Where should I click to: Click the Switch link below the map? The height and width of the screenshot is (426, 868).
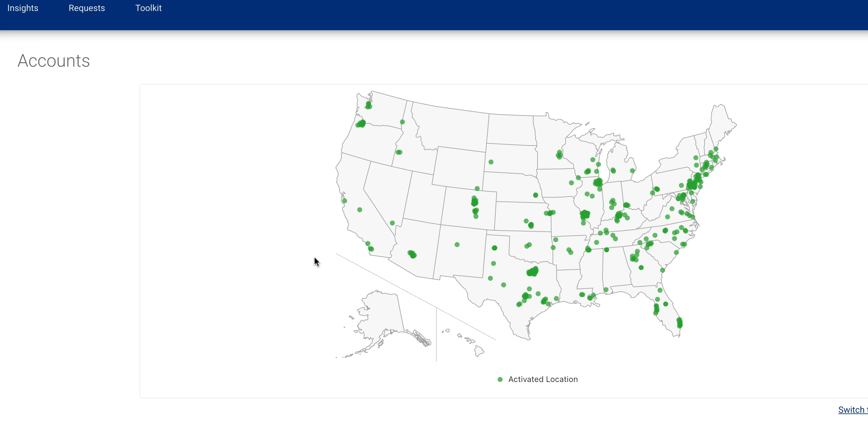(x=852, y=409)
